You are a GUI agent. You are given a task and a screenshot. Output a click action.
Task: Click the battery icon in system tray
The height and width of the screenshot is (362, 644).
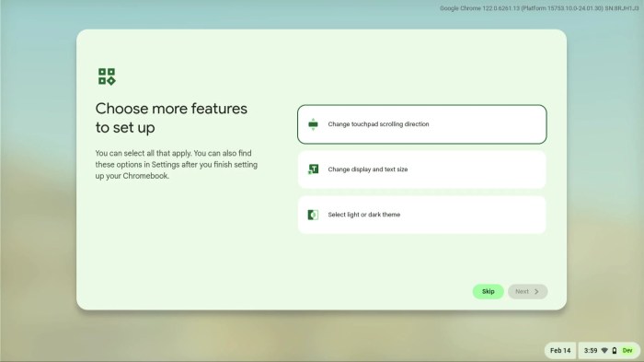pyautogui.click(x=615, y=350)
